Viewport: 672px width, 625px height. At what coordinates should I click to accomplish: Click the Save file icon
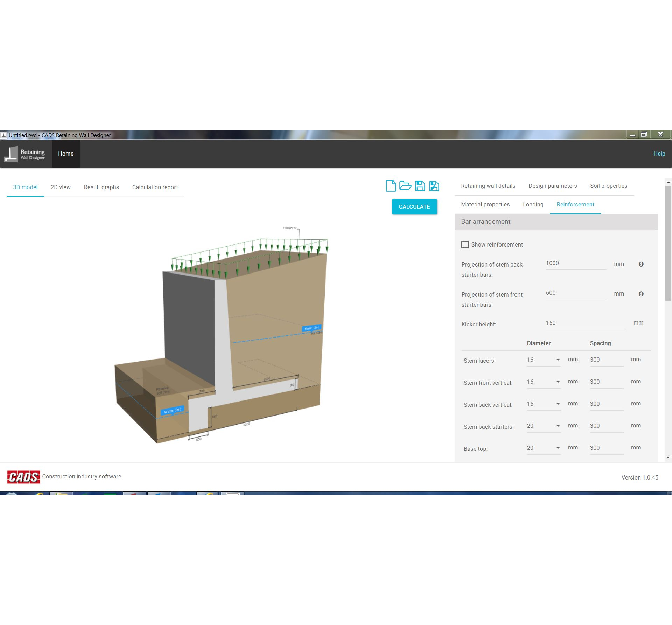click(420, 186)
